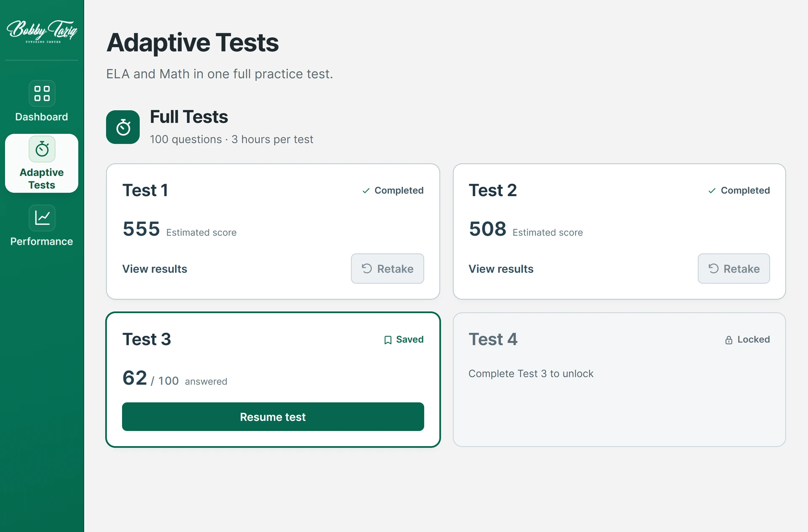Click the Adaptive Tests page heading
Screen dimensions: 808x532
point(193,43)
